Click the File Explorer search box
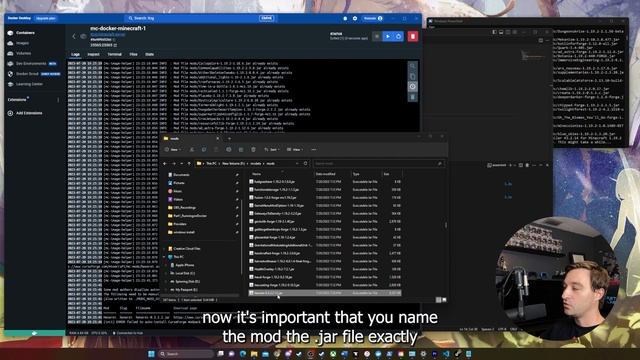This screenshot has width=640, height=360. pyautogui.click(x=378, y=164)
